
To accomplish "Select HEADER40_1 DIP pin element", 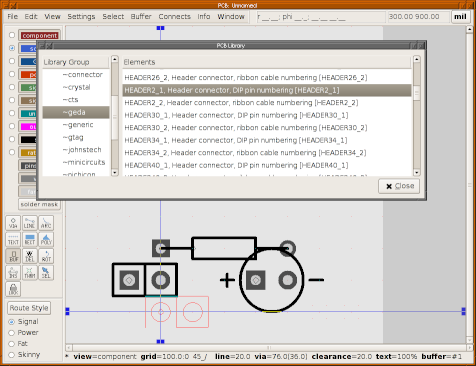I will [x=267, y=165].
